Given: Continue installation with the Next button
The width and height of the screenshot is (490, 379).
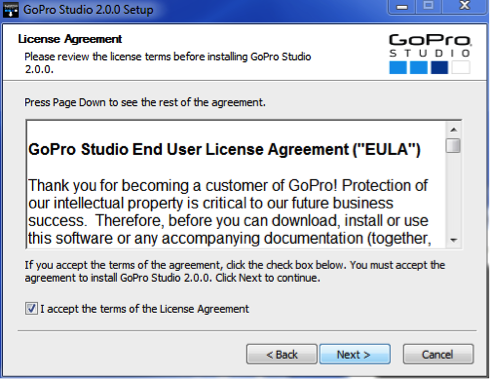Looking at the screenshot, I should (x=355, y=354).
